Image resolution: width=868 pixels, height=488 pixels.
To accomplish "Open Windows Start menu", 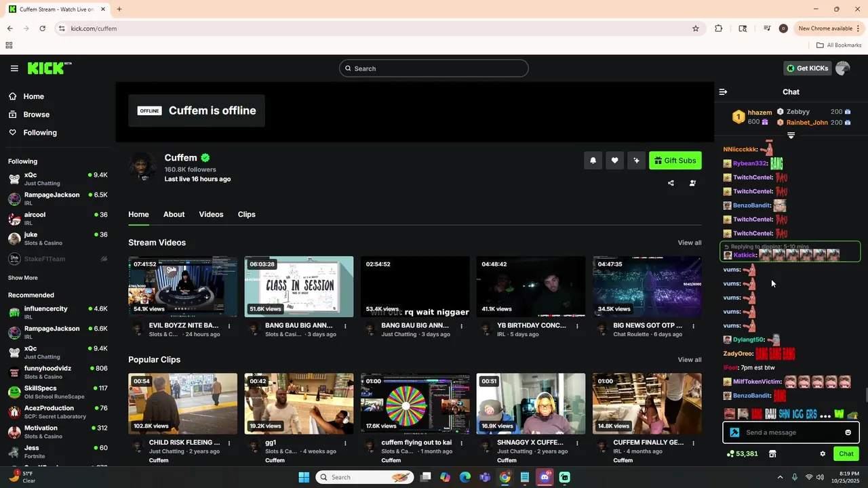I will (x=304, y=477).
